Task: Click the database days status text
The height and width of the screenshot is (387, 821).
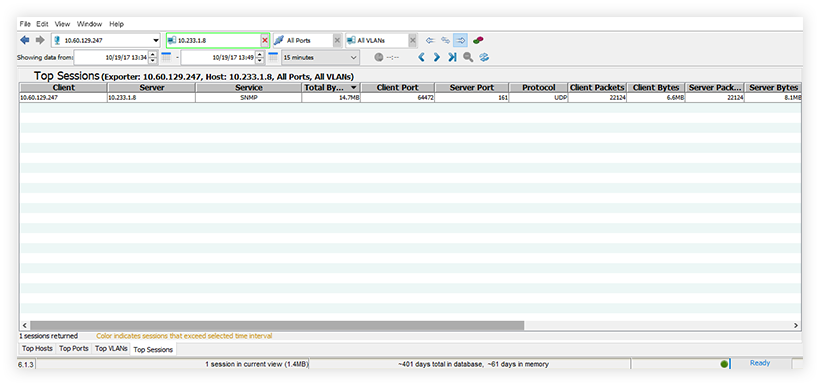Action: tap(473, 364)
